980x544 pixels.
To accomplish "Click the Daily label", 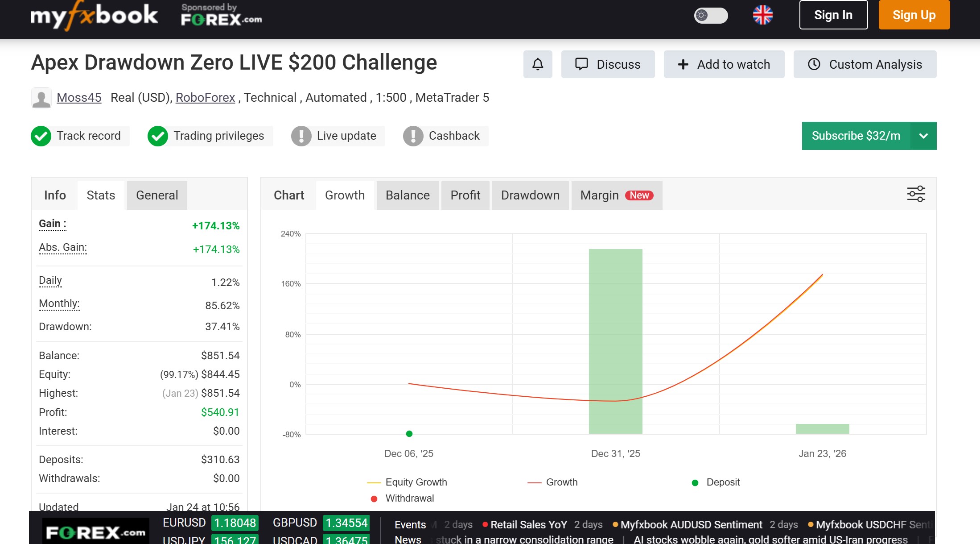I will pyautogui.click(x=50, y=280).
